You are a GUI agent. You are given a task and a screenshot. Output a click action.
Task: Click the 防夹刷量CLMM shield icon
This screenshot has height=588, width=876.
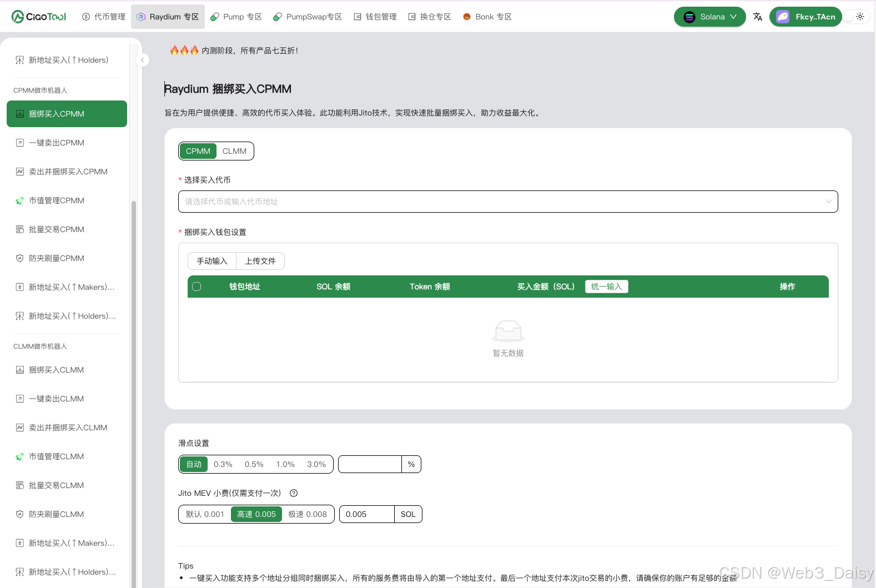click(x=20, y=514)
